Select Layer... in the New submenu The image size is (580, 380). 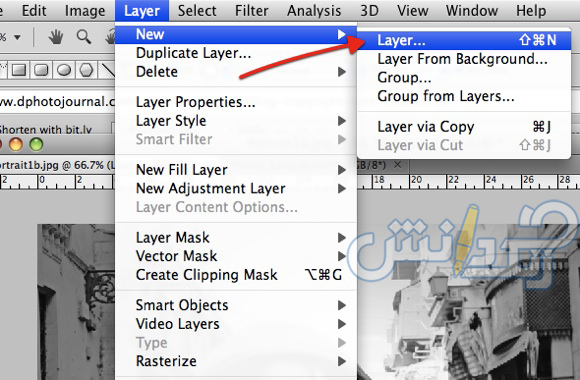[x=464, y=40]
